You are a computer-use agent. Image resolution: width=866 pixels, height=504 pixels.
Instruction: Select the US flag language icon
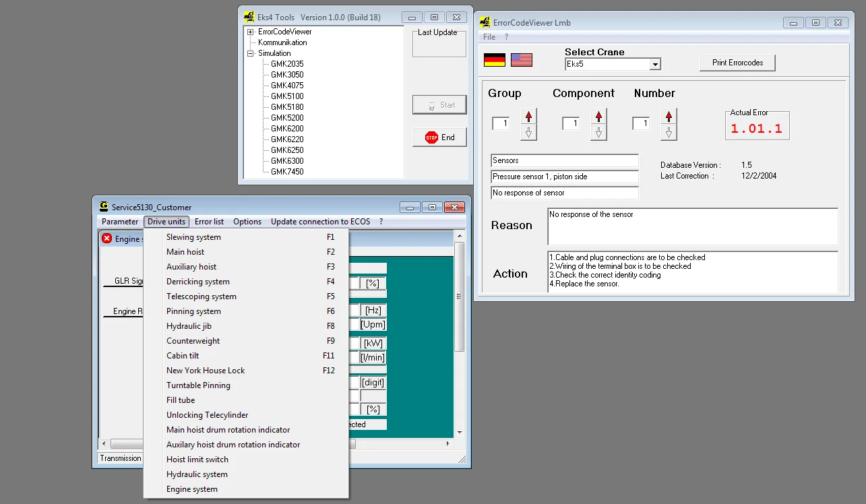tap(522, 60)
